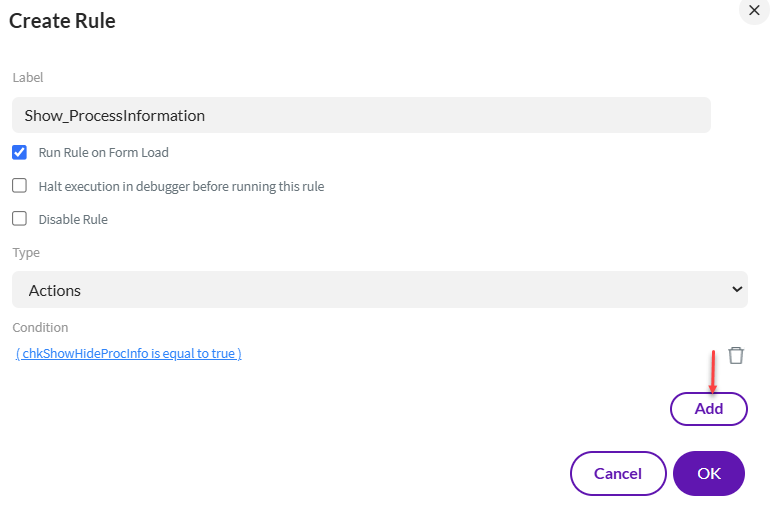The image size is (779, 518).
Task: Click the chevron arrow of the Type dropdown
Action: pyautogui.click(x=737, y=290)
